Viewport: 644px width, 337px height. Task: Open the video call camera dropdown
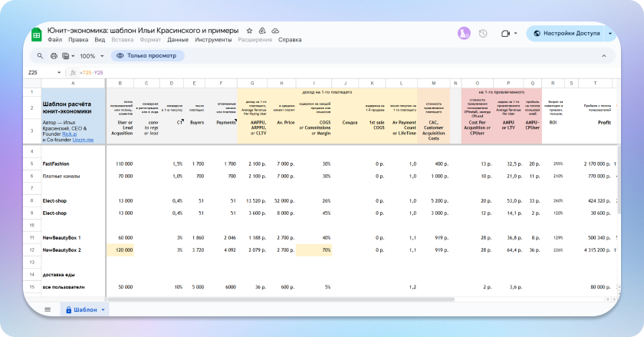508,34
